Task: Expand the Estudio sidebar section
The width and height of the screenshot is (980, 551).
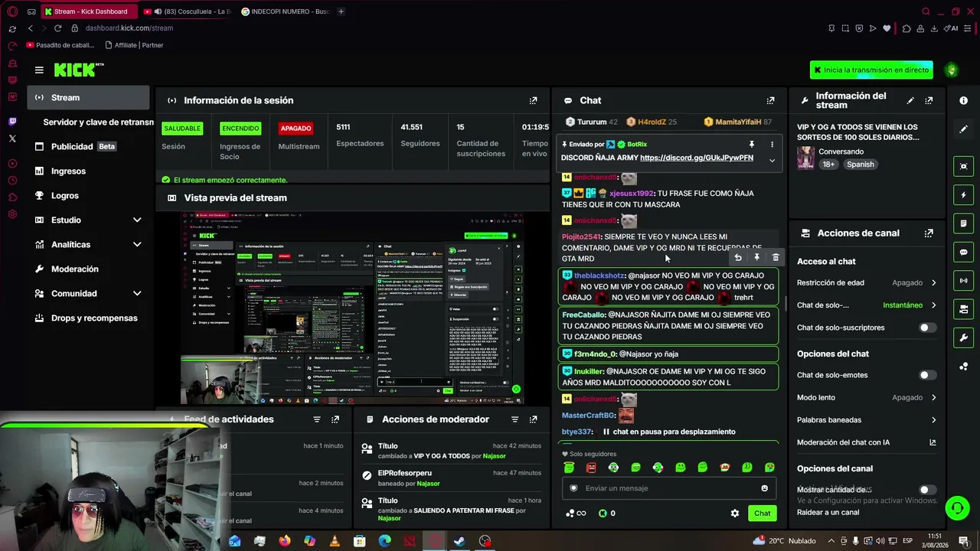Action: click(137, 220)
